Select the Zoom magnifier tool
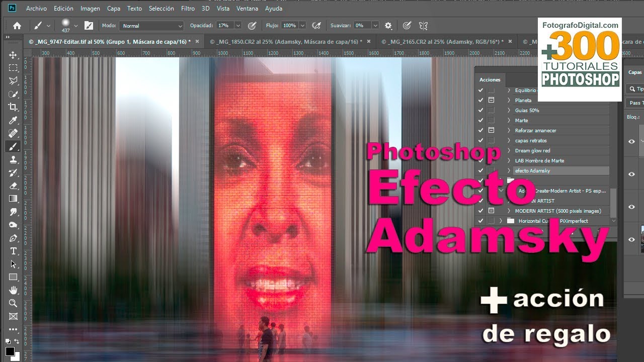 (x=13, y=303)
